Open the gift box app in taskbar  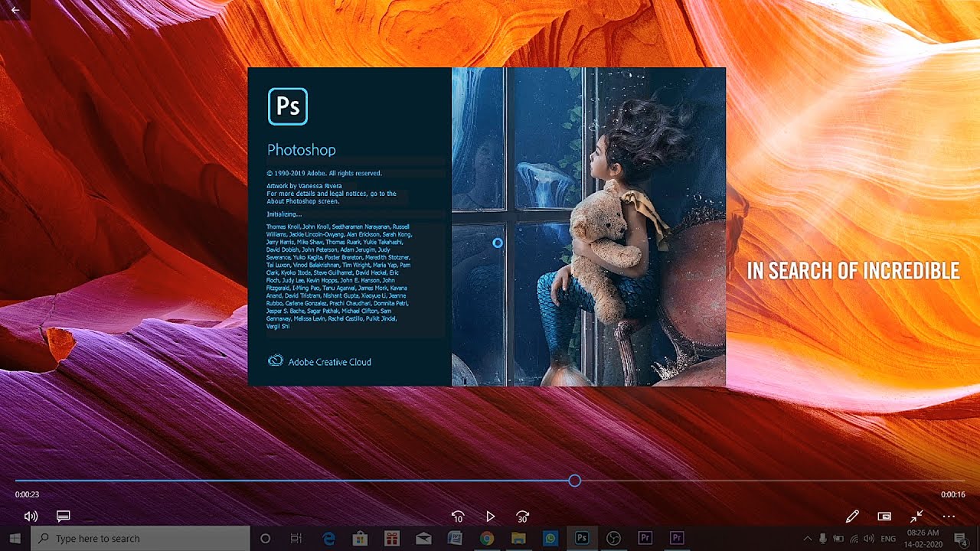click(x=391, y=538)
